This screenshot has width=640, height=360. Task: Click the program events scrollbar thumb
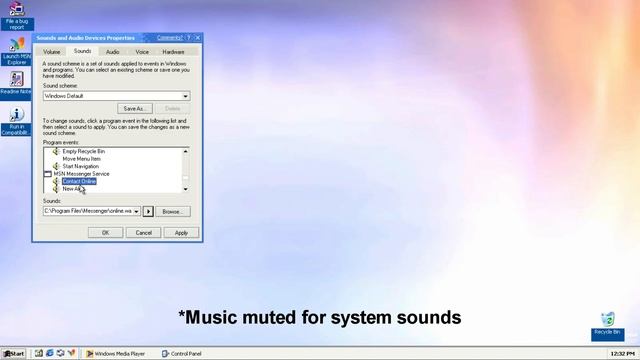click(x=186, y=178)
